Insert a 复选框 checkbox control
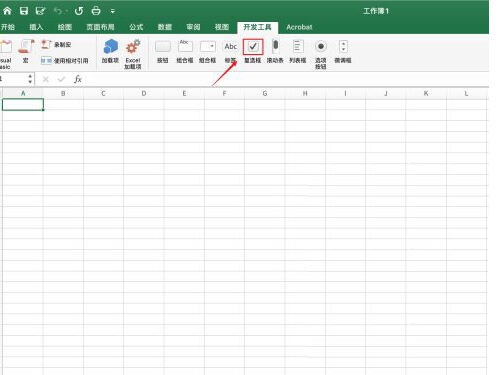Viewport: 500px width, 375px height. click(x=253, y=51)
